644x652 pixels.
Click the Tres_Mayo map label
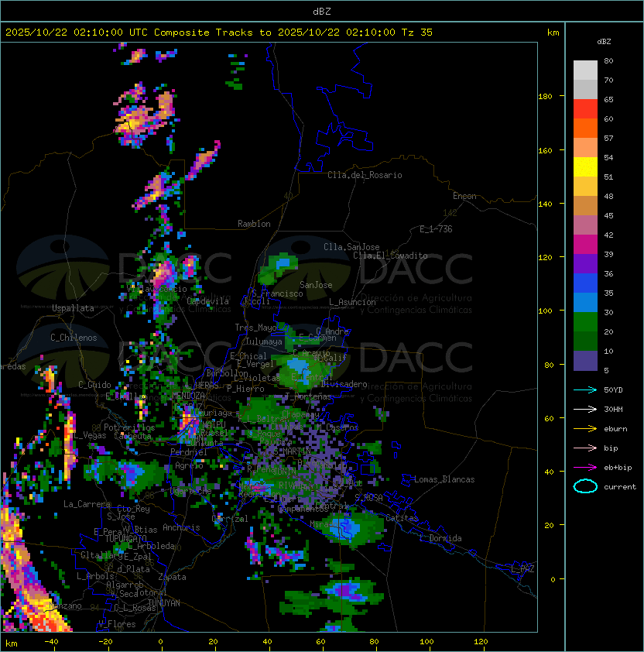(x=255, y=328)
